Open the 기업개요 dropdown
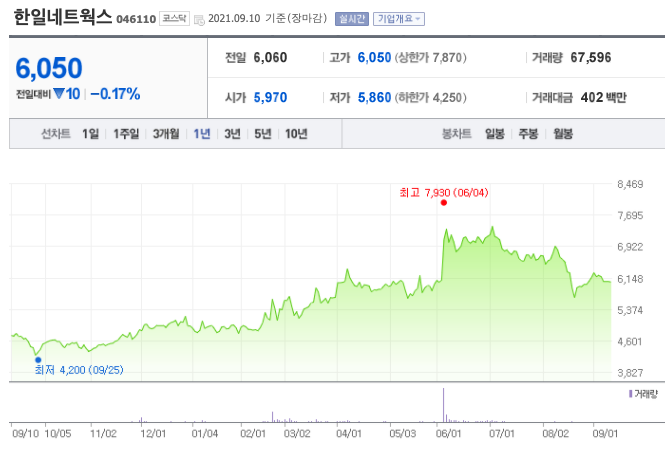The image size is (665, 457). click(399, 19)
